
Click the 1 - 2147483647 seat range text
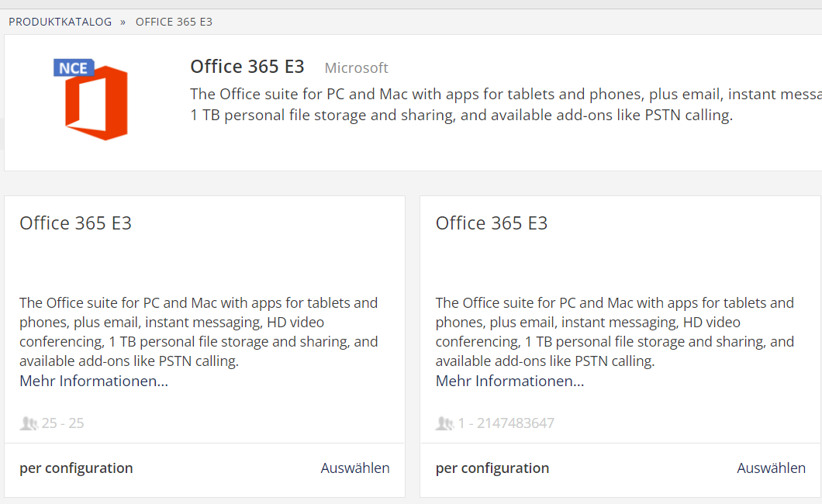[506, 423]
